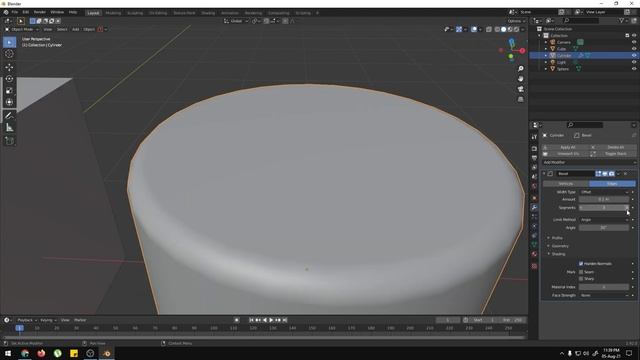This screenshot has height=360, width=640.
Task: Toggle the Harden Normals checkbox
Action: pos(581,264)
